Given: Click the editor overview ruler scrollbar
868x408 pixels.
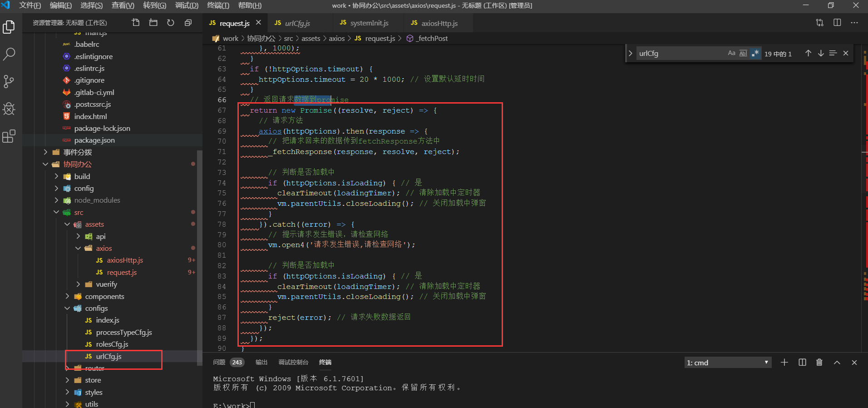Looking at the screenshot, I should pyautogui.click(x=865, y=198).
